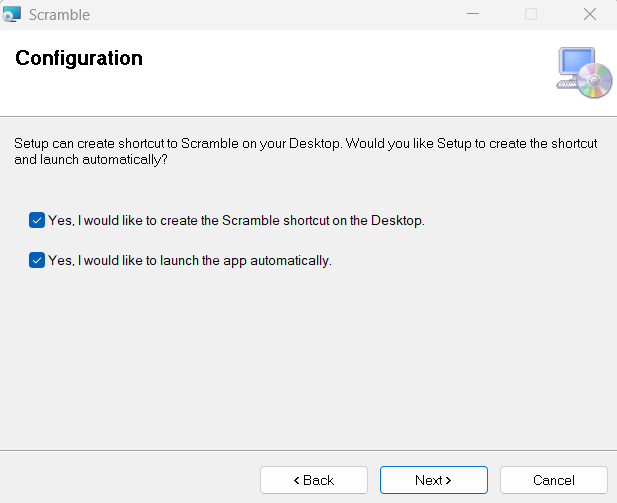Uncheck the launch the app automatically checkbox
Image resolution: width=617 pixels, height=503 pixels.
point(37,261)
